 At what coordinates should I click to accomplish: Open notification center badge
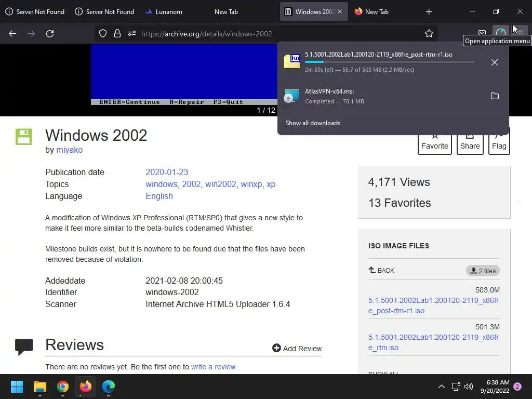pos(517,387)
